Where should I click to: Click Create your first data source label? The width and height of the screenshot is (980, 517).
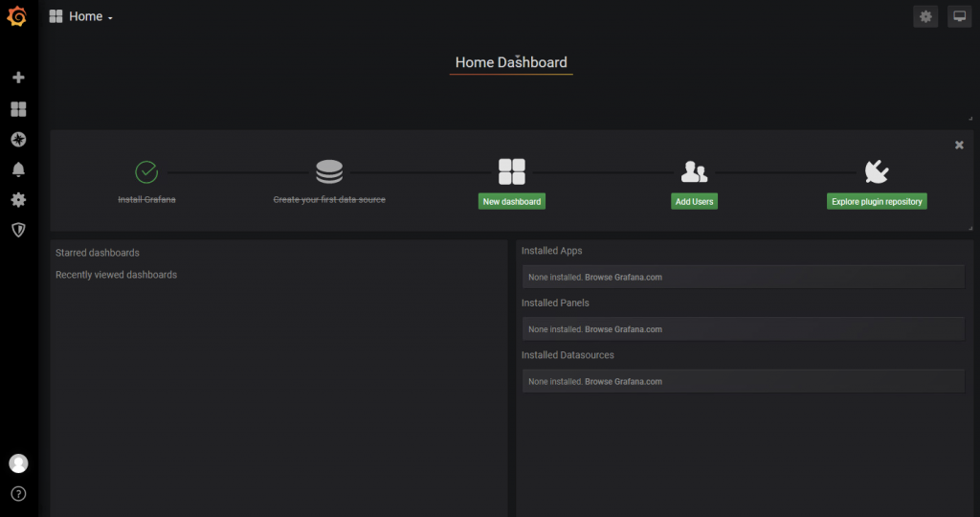coord(329,199)
